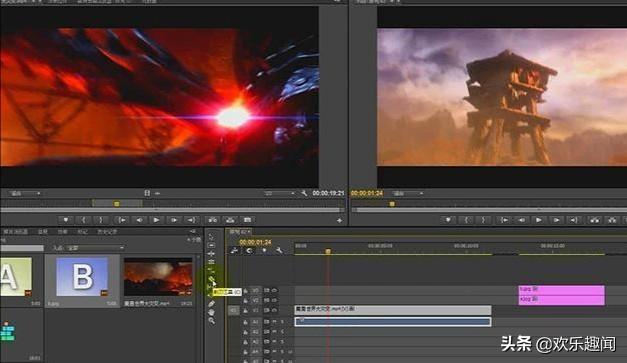Screen dimensions: 627x363
Task: Add marker in Program monitor
Action: tap(448, 220)
